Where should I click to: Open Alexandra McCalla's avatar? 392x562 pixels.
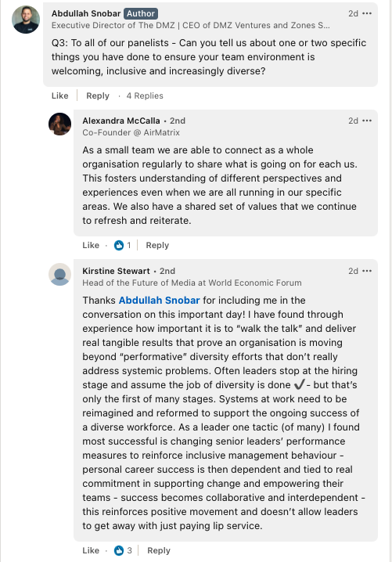[59, 124]
